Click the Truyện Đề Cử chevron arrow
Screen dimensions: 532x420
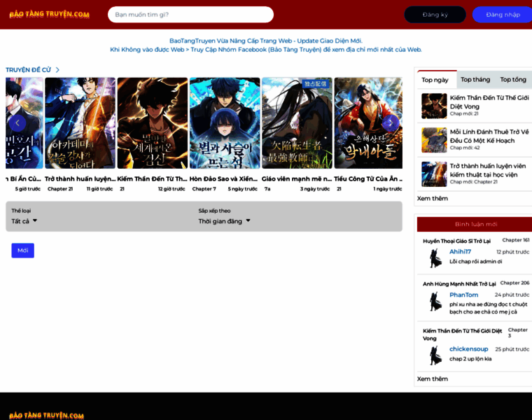[x=57, y=70]
